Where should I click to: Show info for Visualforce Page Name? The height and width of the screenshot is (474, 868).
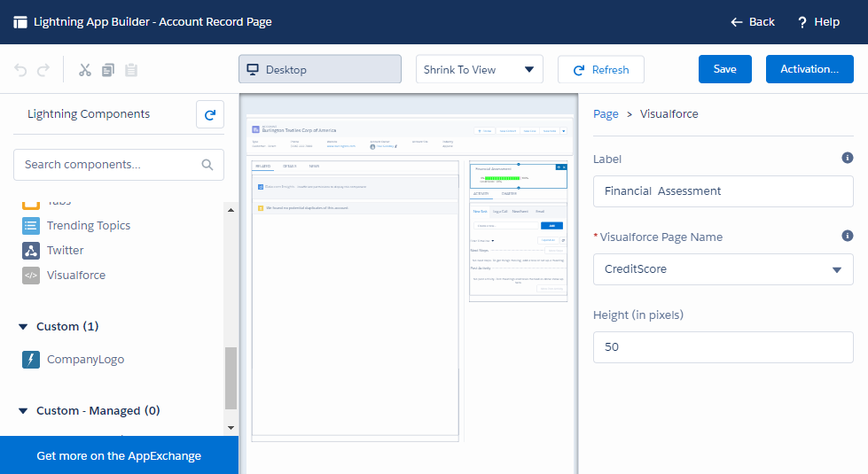click(847, 236)
